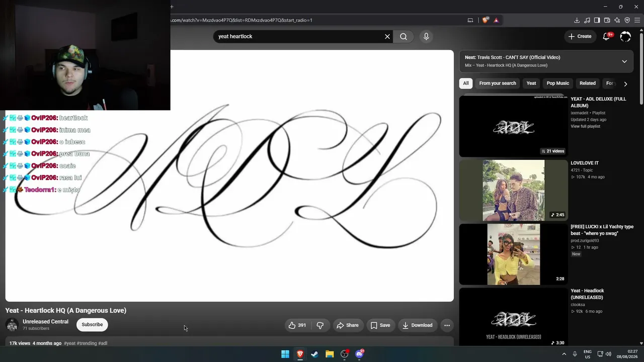Viewport: 644px width, 362px height.
Task: Click the #yeat hashtag
Action: [x=69, y=343]
